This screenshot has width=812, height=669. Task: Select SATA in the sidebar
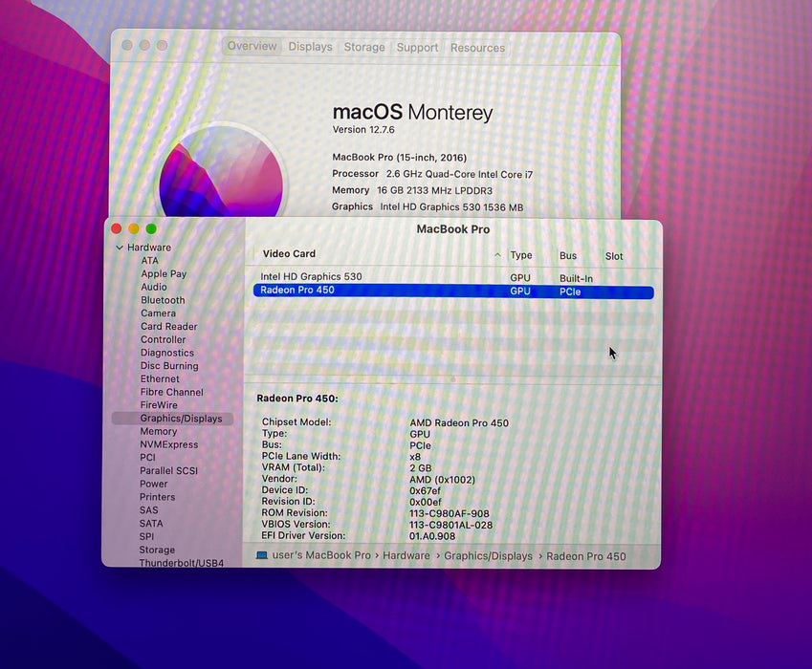point(151,524)
